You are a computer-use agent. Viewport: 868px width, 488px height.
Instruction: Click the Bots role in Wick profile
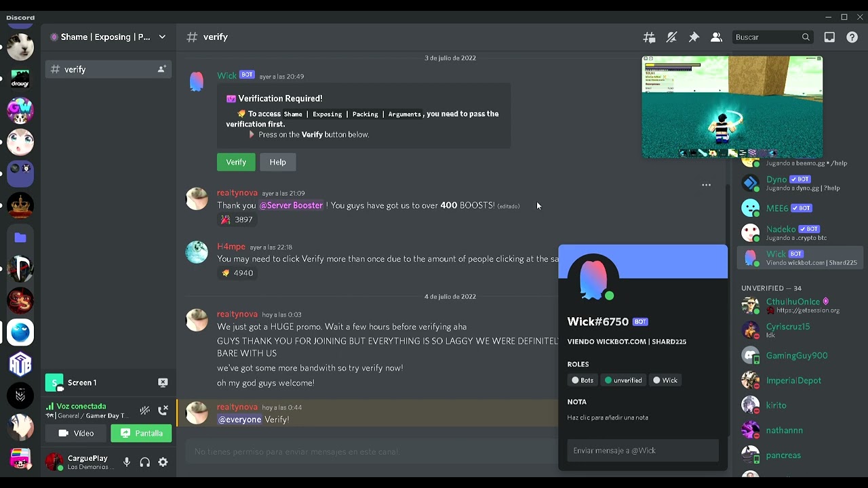click(583, 380)
